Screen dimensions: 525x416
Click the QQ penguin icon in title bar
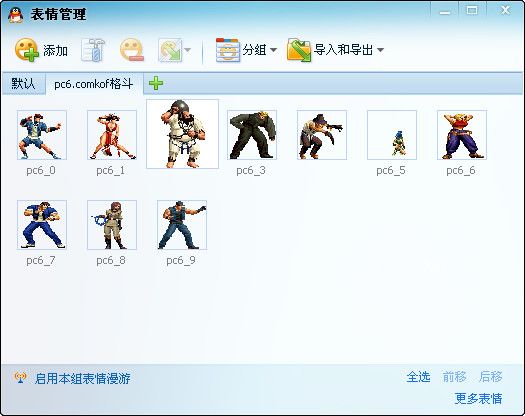tap(15, 14)
